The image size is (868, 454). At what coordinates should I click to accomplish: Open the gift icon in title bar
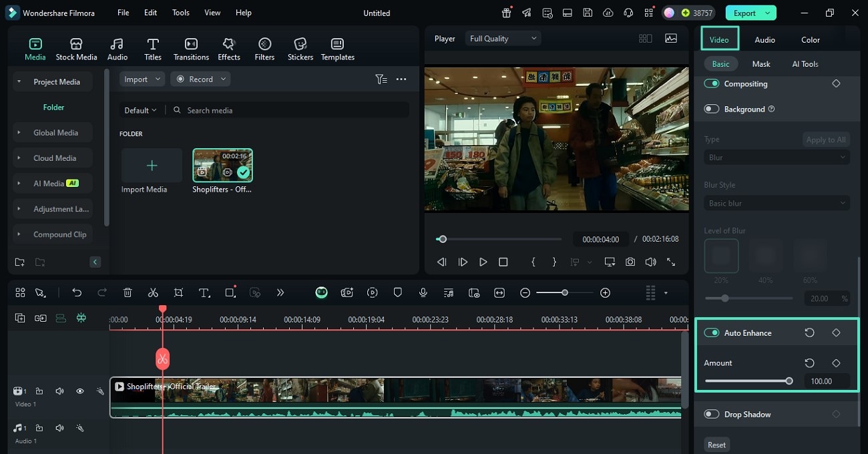506,13
